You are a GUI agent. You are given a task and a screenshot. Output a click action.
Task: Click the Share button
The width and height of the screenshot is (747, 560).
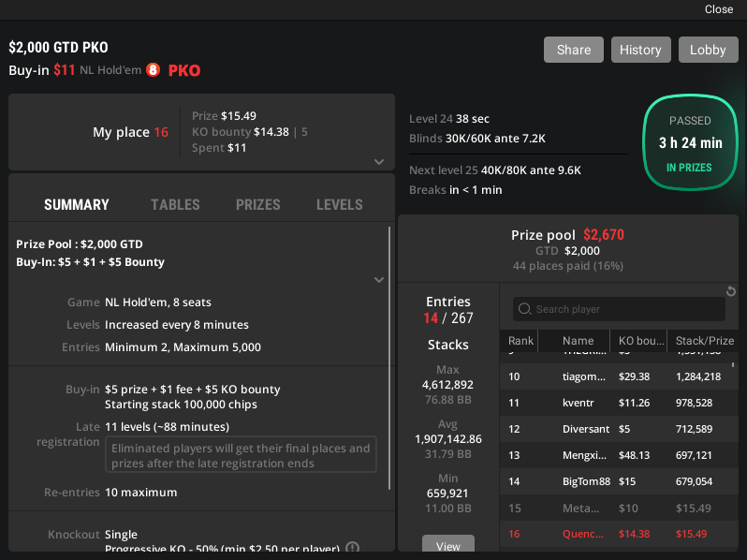[x=574, y=50]
